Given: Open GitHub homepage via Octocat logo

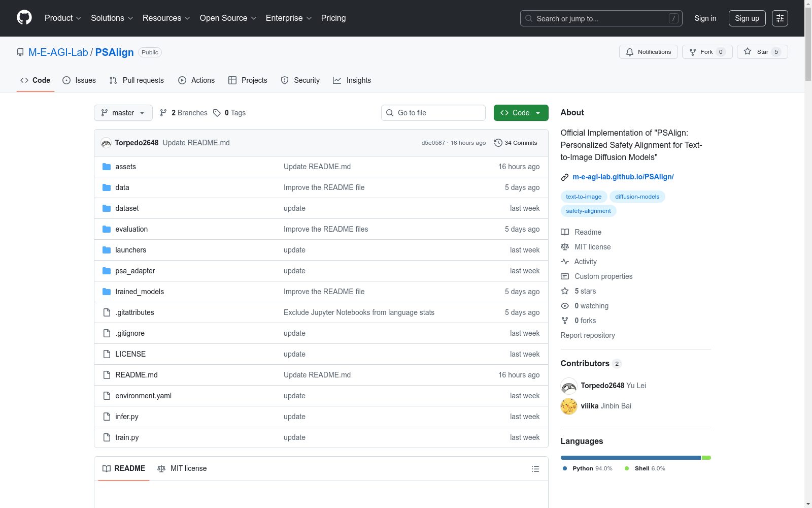Looking at the screenshot, I should tap(24, 18).
